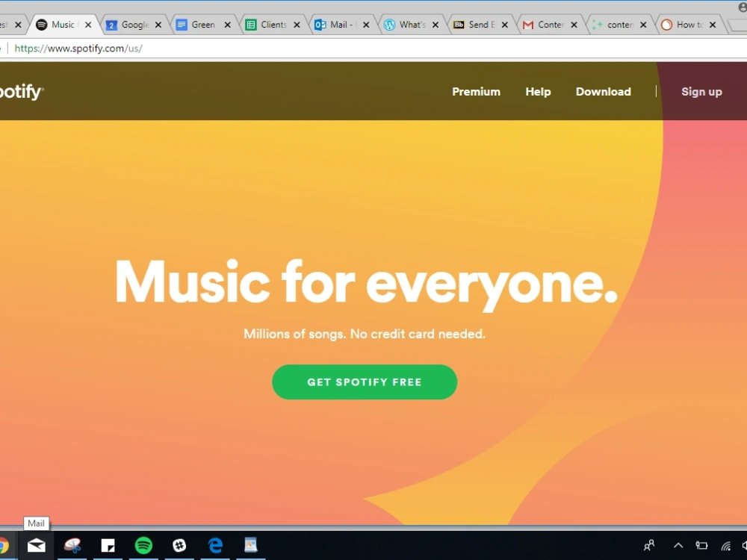Viewport: 747px width, 560px height.
Task: Close the conten tab
Action: pyautogui.click(x=643, y=25)
